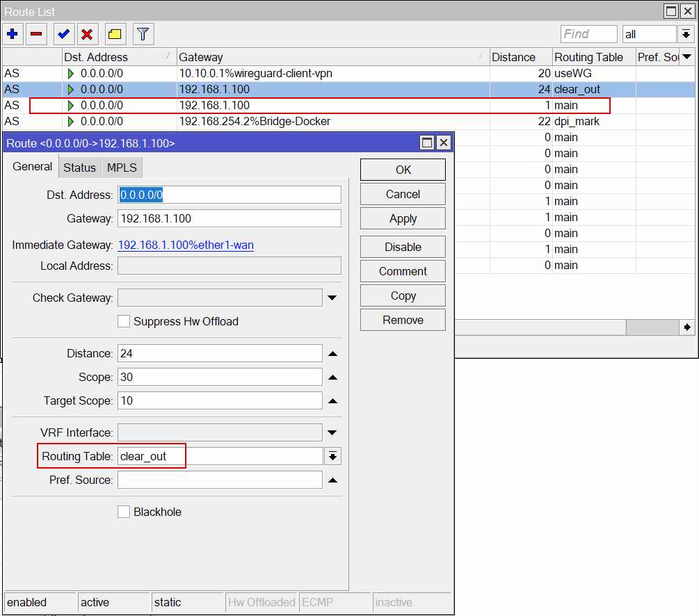Viewport: 699px width, 616px height.
Task: Click the red X disable icon
Action: coord(88,34)
